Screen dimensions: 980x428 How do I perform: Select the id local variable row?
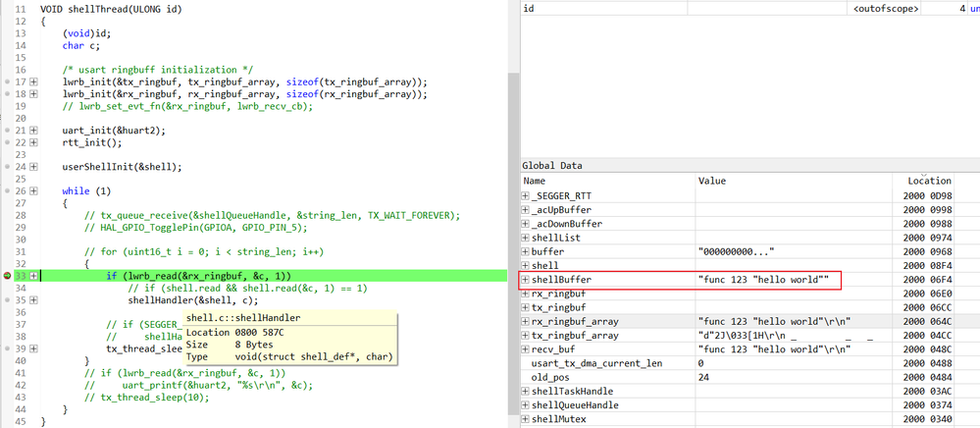tap(750, 9)
